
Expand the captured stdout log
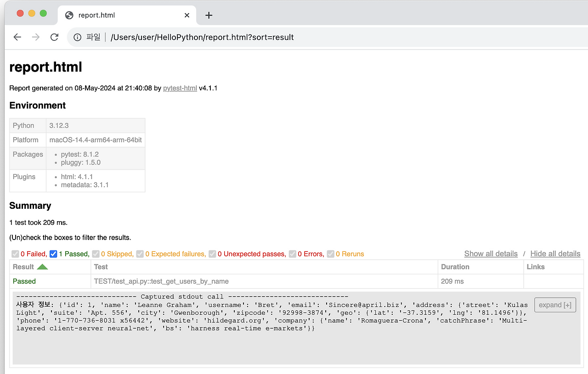coord(555,305)
